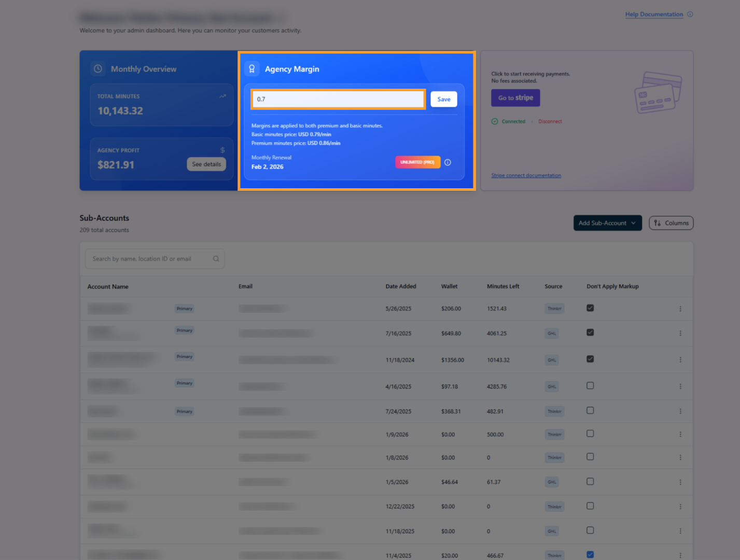740x560 pixels.
Task: Click the clock icon beside Monthly Overview
Action: [x=98, y=68]
